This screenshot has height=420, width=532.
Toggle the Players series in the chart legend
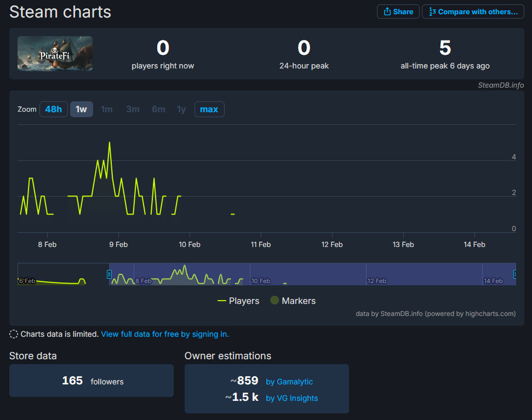click(x=238, y=301)
